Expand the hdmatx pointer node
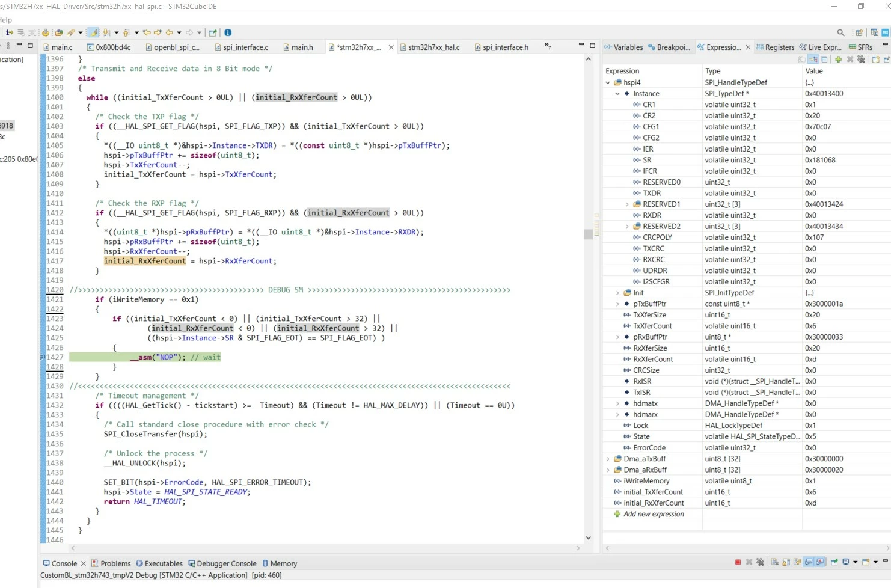Image resolution: width=891 pixels, height=588 pixels. 617,403
